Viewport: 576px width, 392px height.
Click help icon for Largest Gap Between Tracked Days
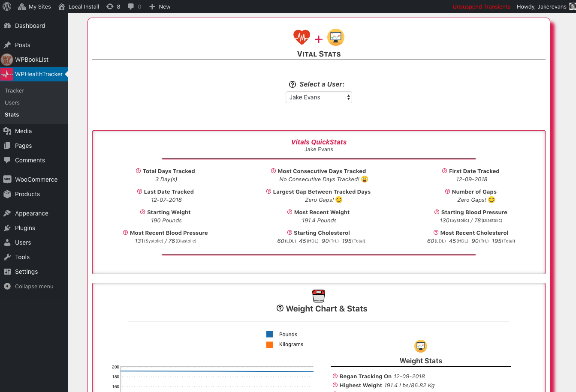pyautogui.click(x=268, y=192)
